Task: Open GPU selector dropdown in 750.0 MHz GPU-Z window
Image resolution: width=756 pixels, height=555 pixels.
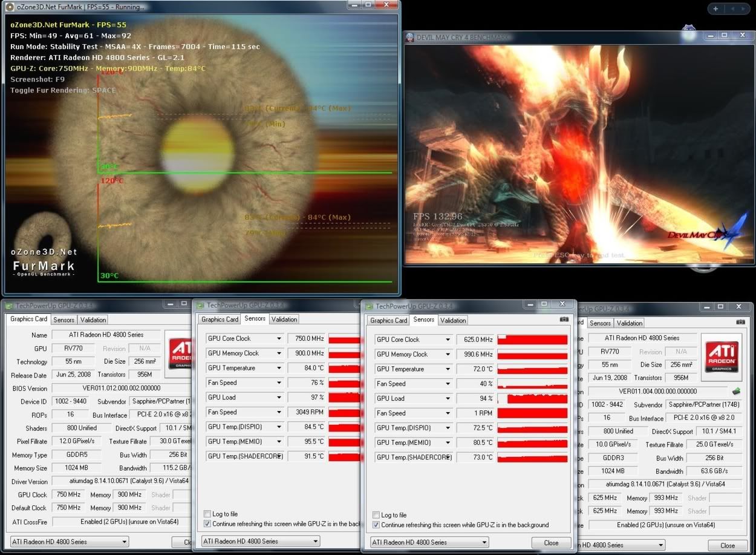Action: pyautogui.click(x=261, y=541)
